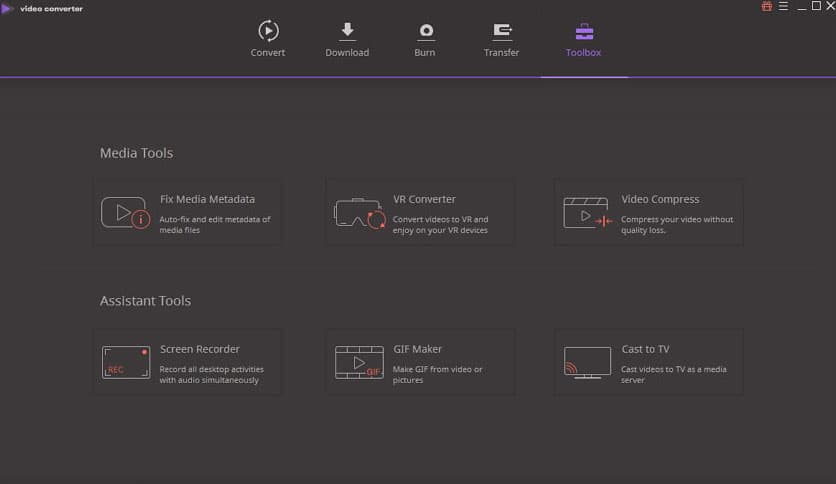Click the Convert icon in top navigation
Screen dimensions: 836x484
coord(268,31)
